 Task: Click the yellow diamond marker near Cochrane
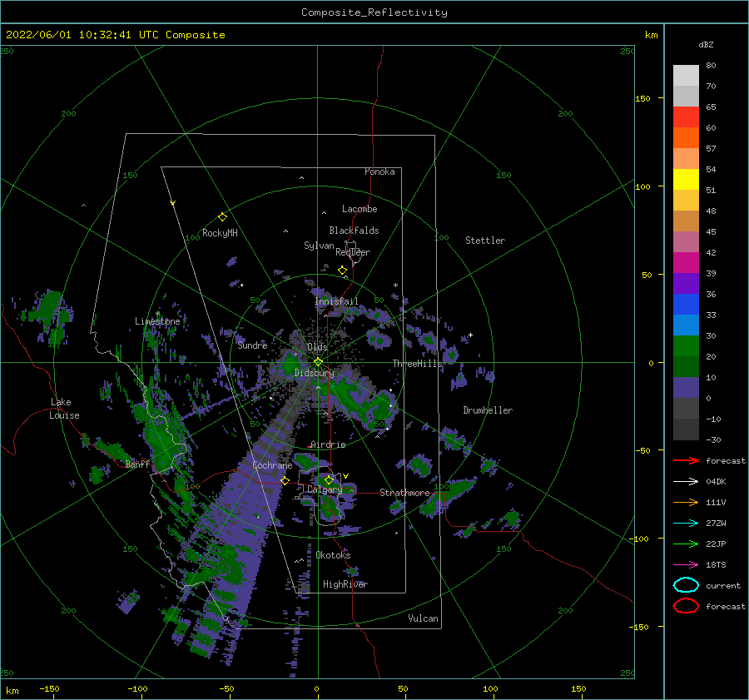point(285,480)
